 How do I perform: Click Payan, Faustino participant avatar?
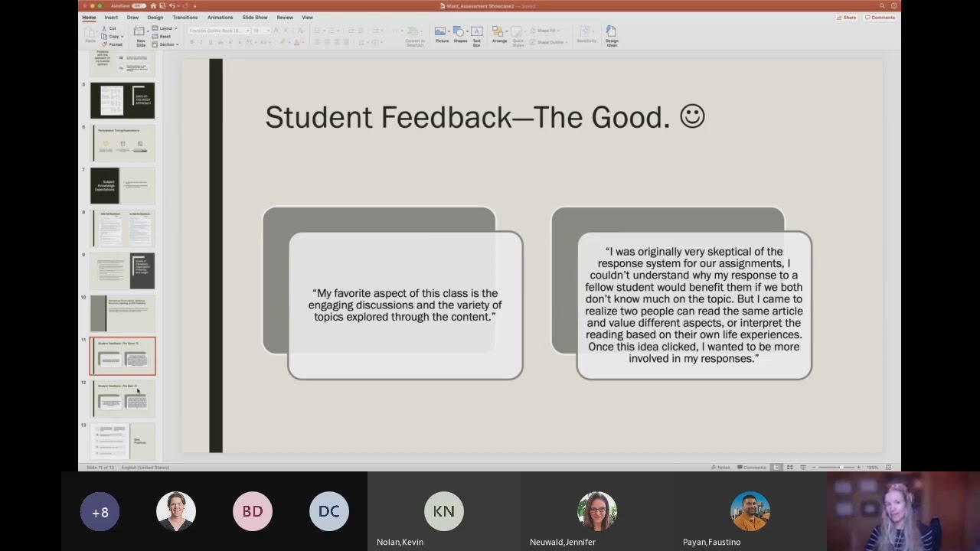[x=750, y=511]
